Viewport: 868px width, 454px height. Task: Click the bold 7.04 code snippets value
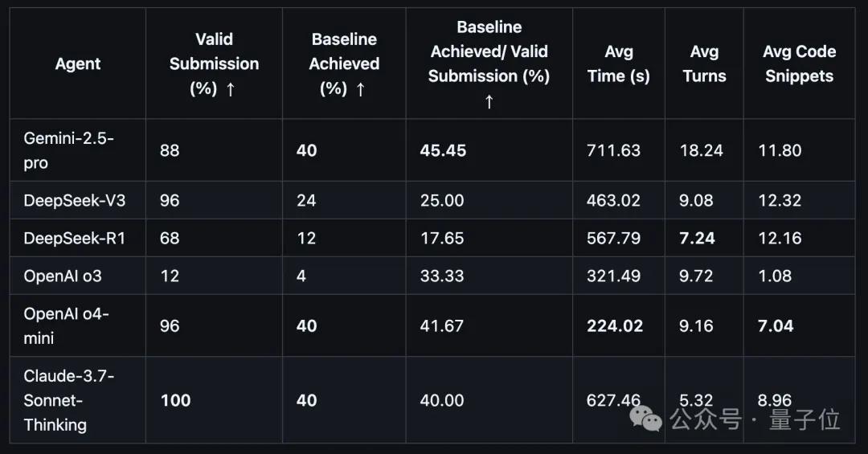click(x=776, y=325)
